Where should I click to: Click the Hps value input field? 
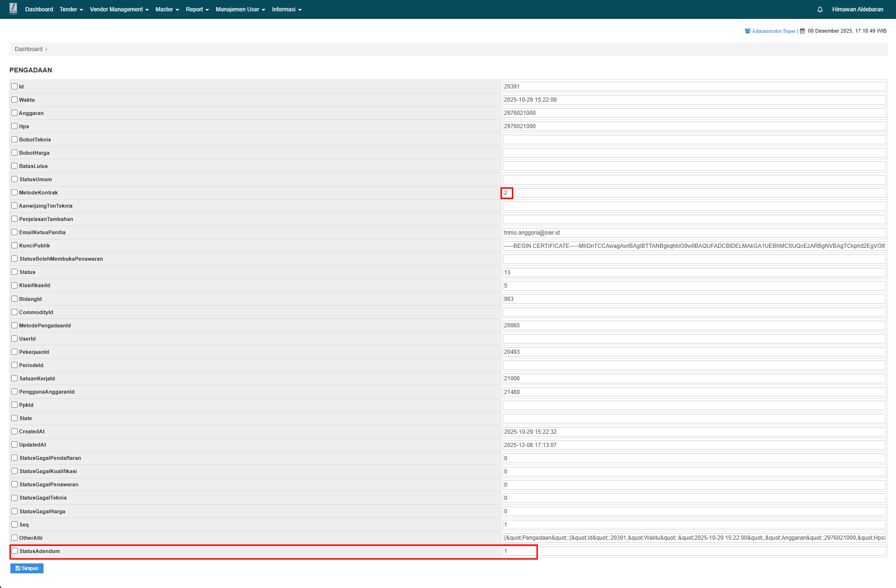pyautogui.click(x=694, y=126)
